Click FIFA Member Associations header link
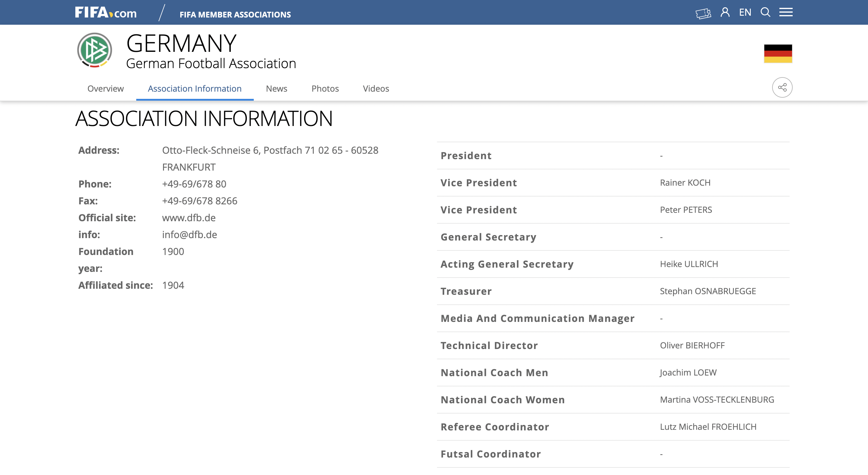Viewport: 868px width, 475px height. (235, 14)
